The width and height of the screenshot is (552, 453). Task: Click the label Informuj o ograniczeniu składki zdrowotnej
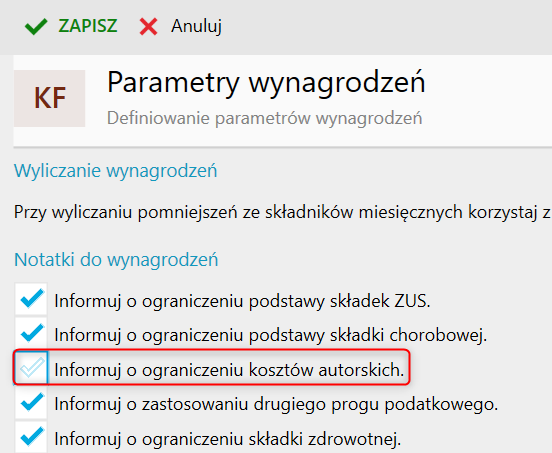pos(228,439)
